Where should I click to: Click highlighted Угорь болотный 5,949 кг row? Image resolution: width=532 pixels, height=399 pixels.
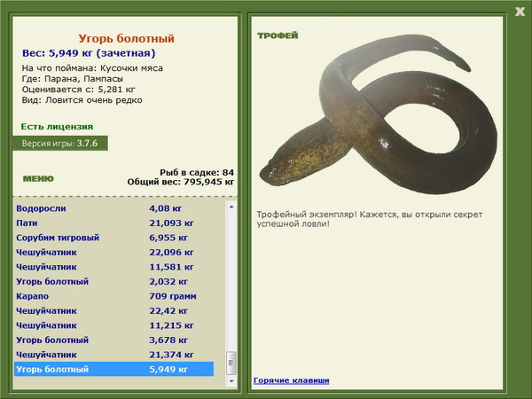(x=114, y=369)
